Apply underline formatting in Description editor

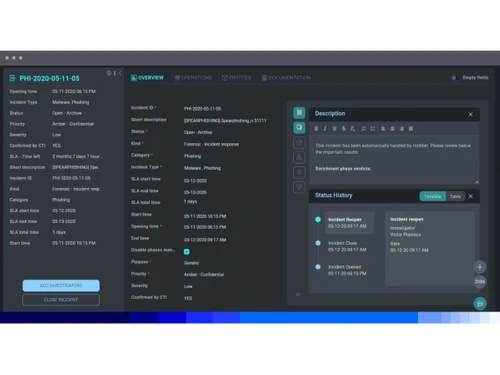[334, 129]
